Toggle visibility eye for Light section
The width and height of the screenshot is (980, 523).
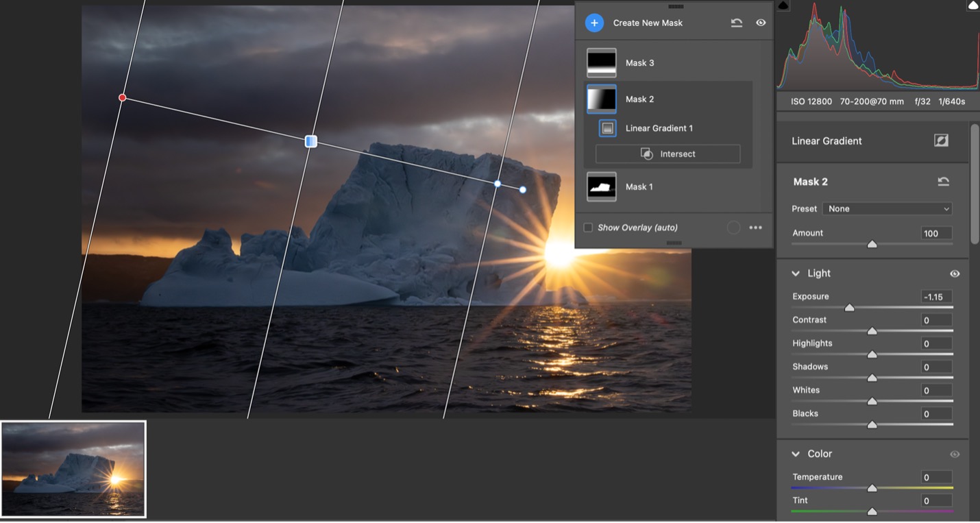pyautogui.click(x=955, y=273)
